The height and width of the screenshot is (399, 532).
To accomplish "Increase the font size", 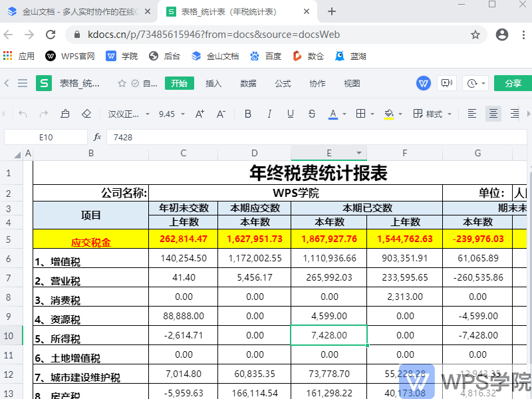I will 199,114.
